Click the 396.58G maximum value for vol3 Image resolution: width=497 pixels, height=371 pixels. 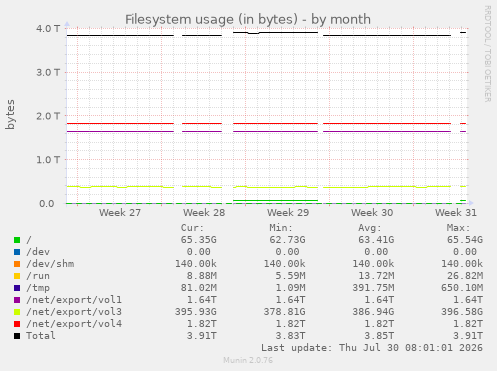click(x=462, y=312)
